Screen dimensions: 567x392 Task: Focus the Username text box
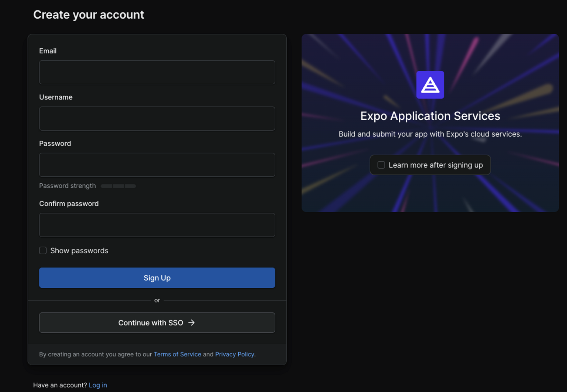coord(157,118)
